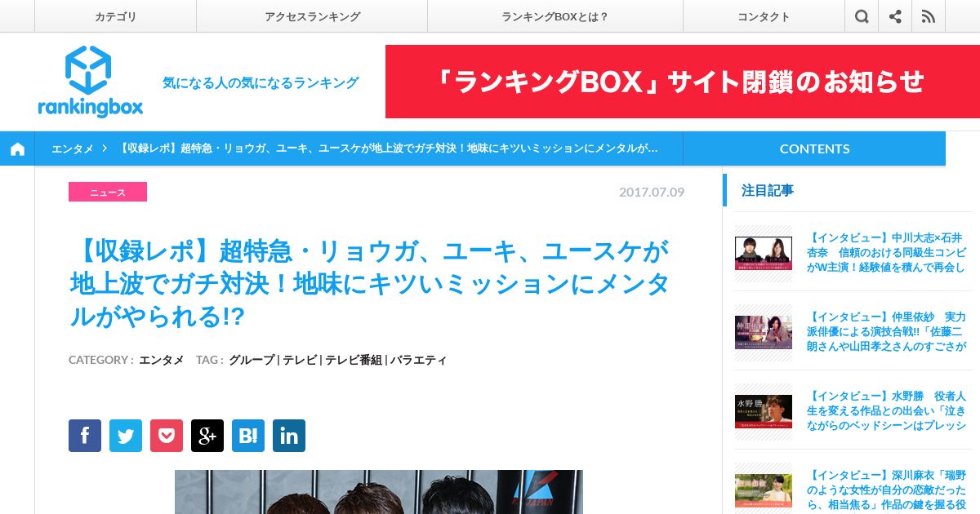Open コンタクト menu item
980x514 pixels.
[764, 16]
